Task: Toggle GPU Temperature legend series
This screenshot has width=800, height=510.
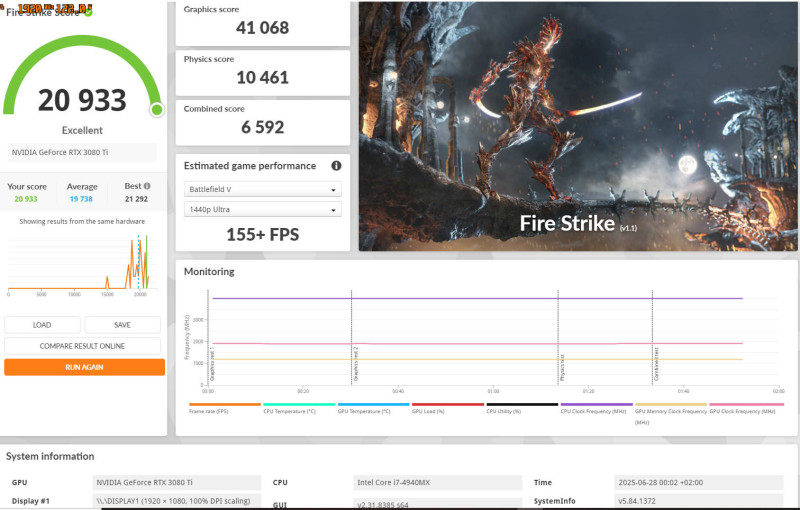Action: point(373,408)
